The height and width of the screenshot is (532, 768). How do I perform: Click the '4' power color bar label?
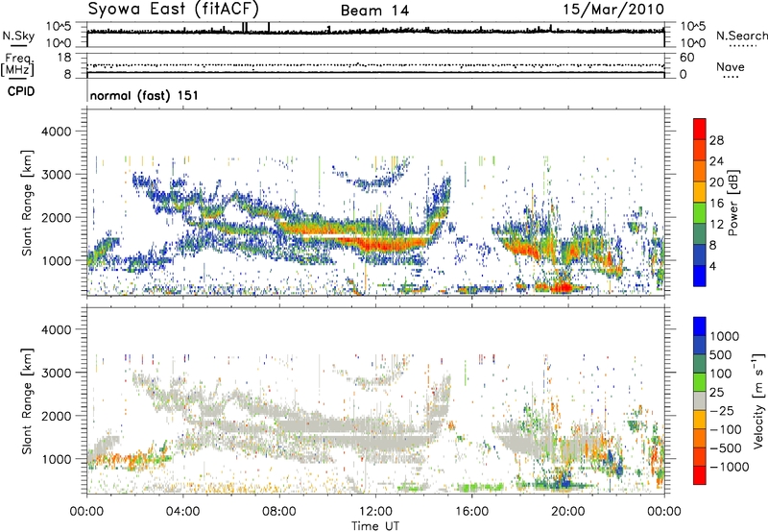click(712, 266)
